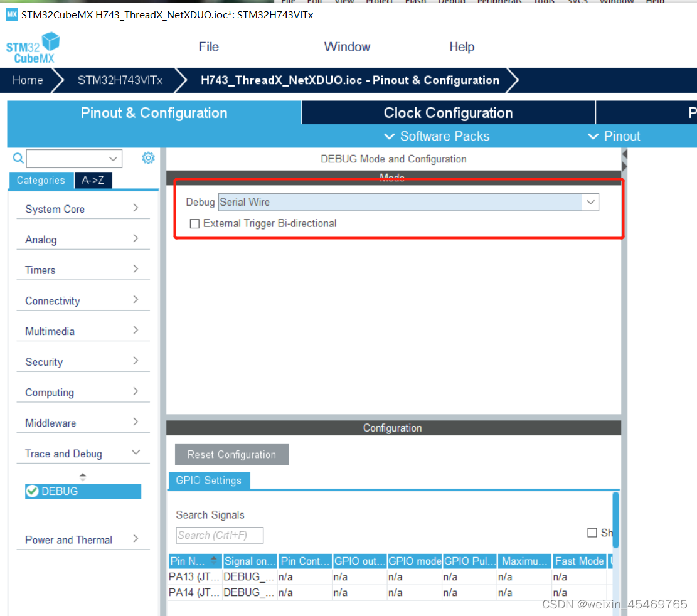Click the green check icon beside DEBUG
Viewport: 697px width, 616px height.
(33, 491)
